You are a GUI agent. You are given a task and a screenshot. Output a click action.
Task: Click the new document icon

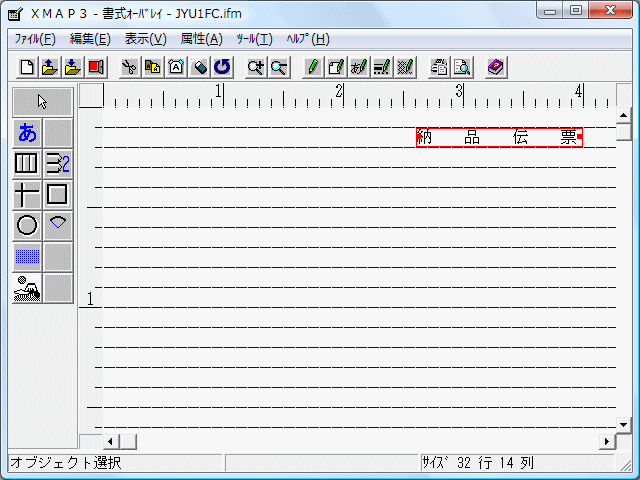click(x=27, y=67)
